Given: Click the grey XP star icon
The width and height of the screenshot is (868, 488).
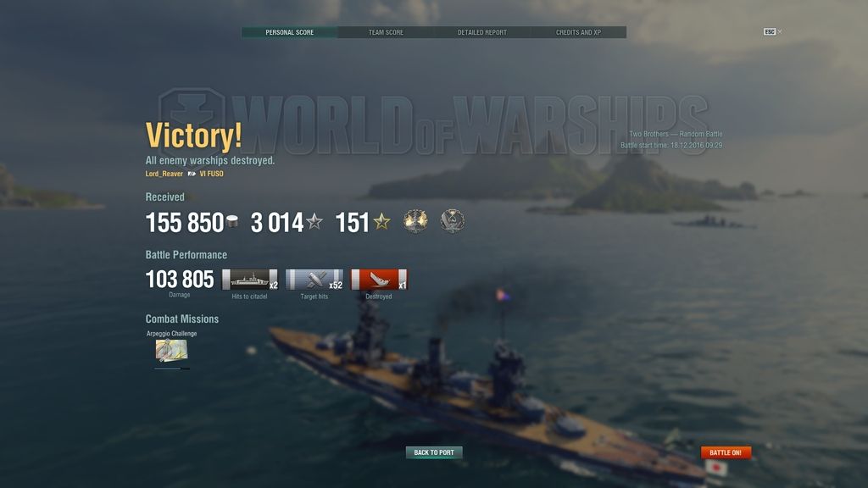Looking at the screenshot, I should (x=314, y=222).
